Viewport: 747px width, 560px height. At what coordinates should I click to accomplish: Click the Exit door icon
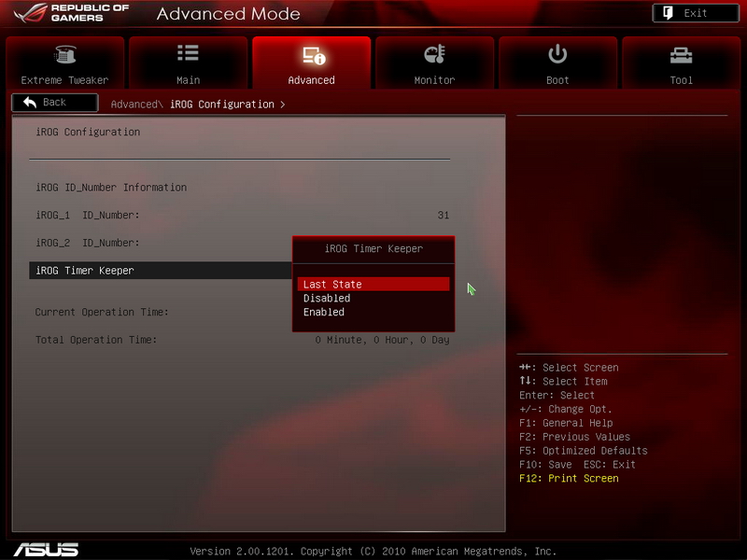pos(668,13)
